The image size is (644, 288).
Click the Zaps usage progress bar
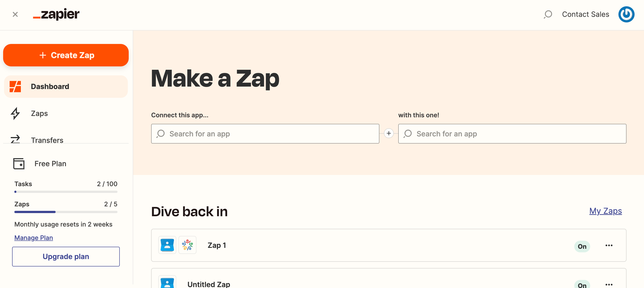coord(66,212)
